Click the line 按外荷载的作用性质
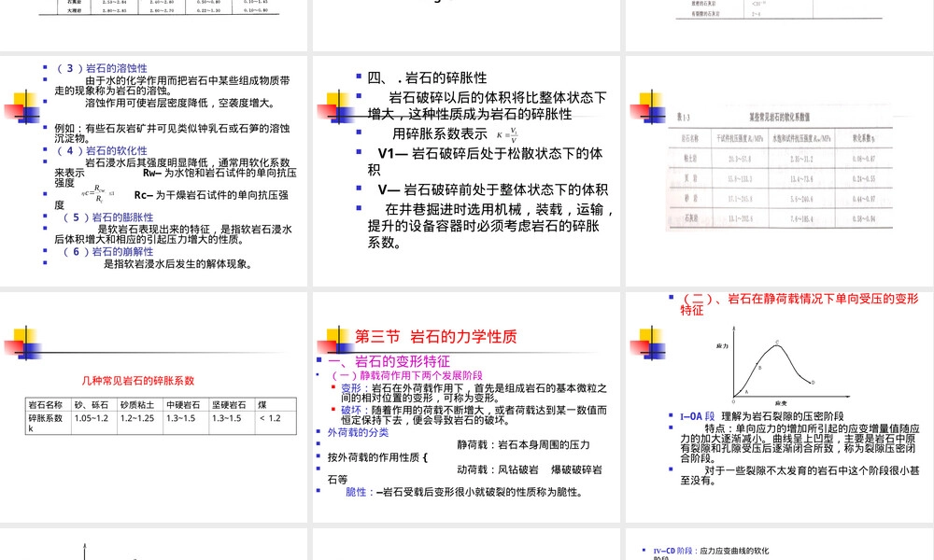 377,457
